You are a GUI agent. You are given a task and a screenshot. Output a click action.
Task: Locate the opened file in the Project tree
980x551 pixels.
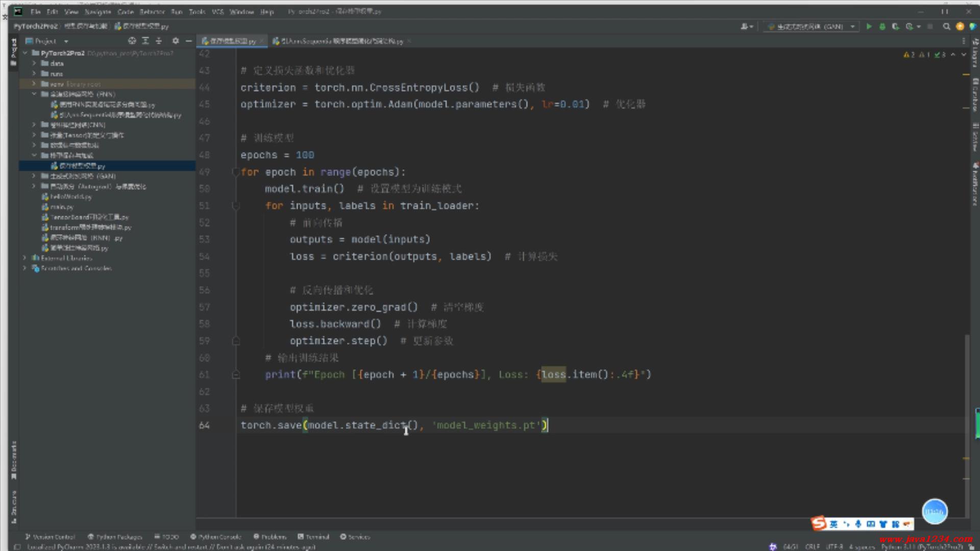(x=132, y=41)
